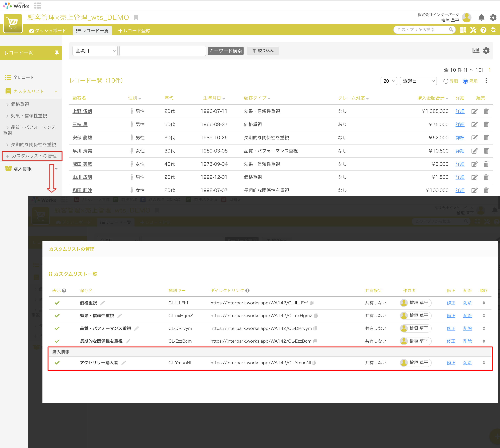Image resolution: width=500 pixels, height=448 pixels.
Task: Toggle display checkmark for 品質・パフォーマンス重視
Action: (57, 328)
